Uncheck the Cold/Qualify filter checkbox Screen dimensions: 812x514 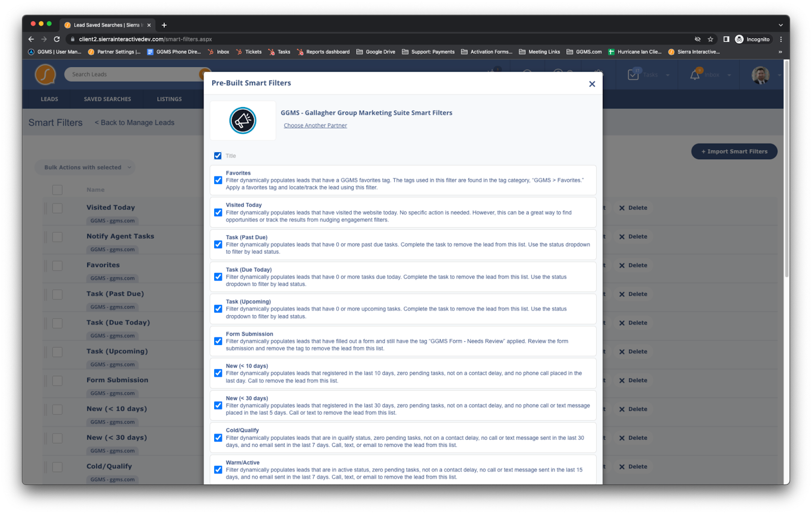[218, 438]
